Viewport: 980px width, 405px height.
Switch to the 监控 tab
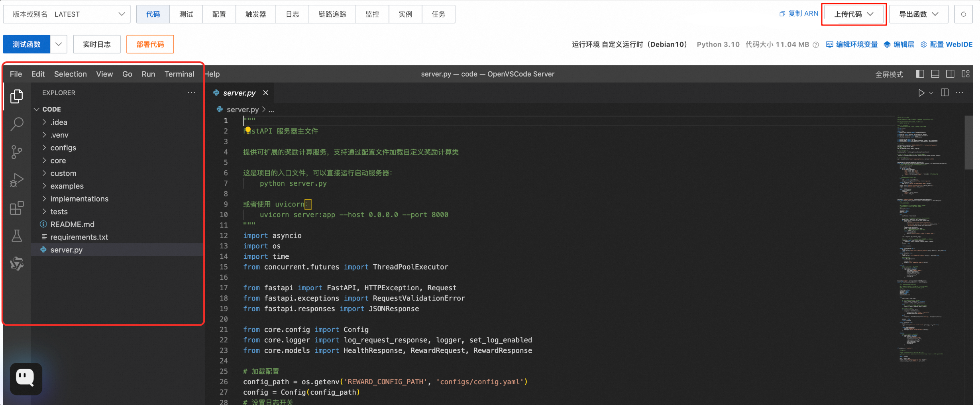(x=373, y=14)
